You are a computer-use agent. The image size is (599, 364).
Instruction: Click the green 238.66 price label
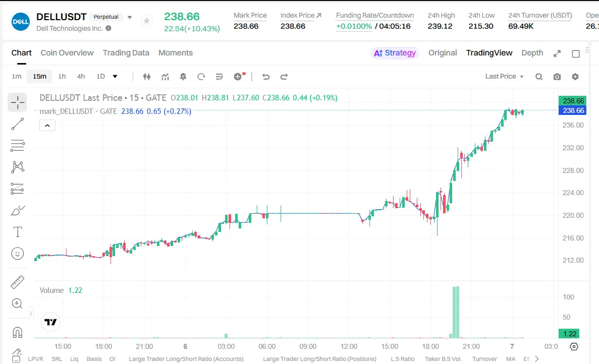[x=572, y=101]
